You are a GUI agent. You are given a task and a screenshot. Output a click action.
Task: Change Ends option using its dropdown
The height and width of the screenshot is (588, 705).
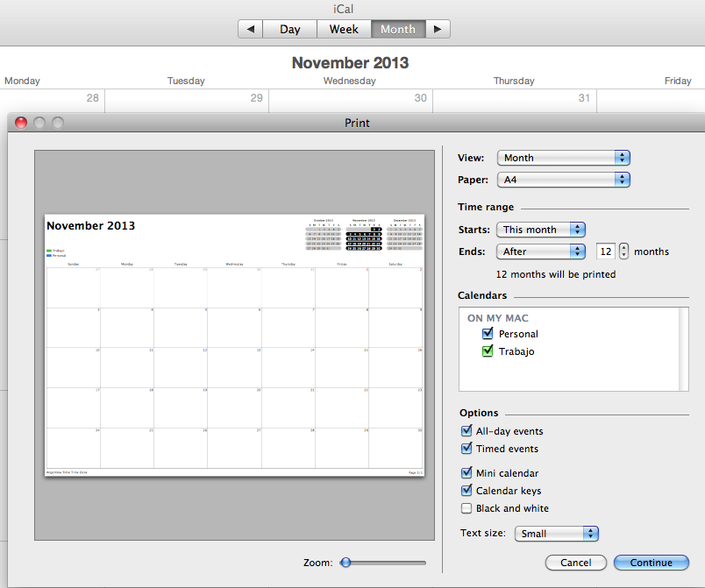coord(541,251)
